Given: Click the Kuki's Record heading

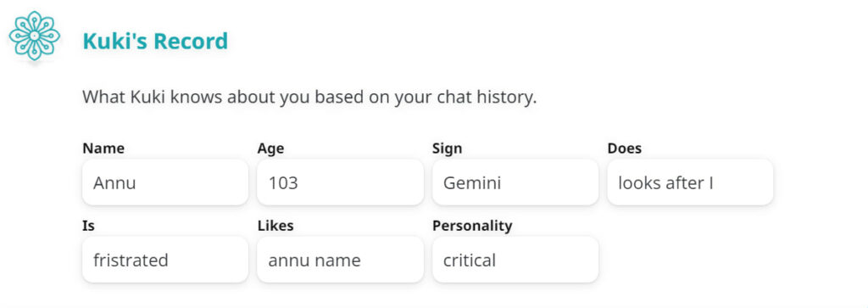Looking at the screenshot, I should [155, 42].
